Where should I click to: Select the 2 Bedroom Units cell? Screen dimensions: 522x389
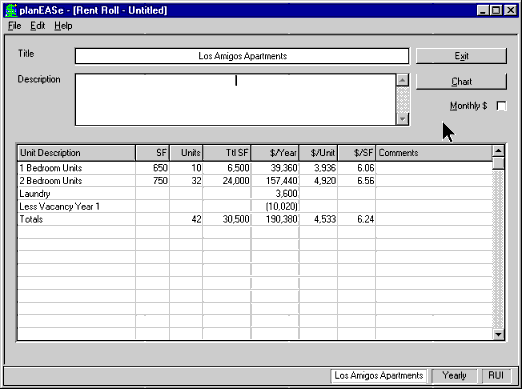coord(77,181)
